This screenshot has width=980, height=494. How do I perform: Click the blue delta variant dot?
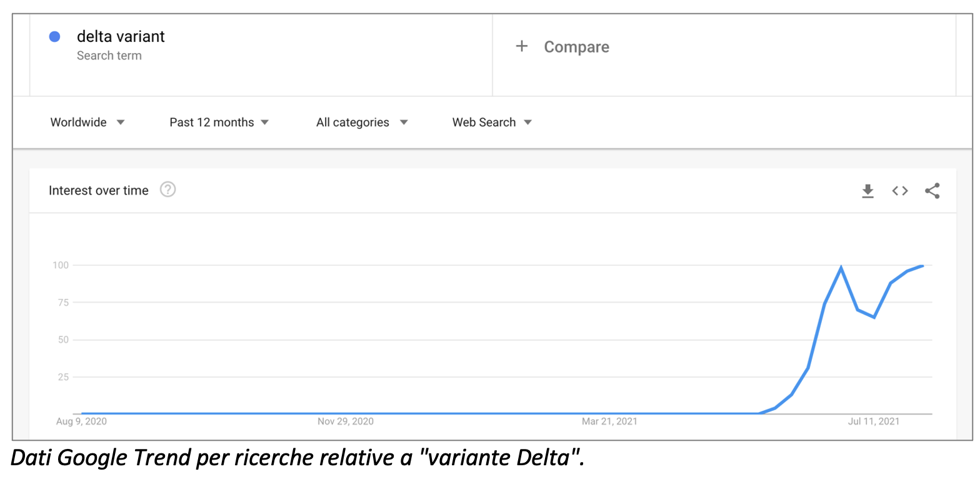pos(55,37)
